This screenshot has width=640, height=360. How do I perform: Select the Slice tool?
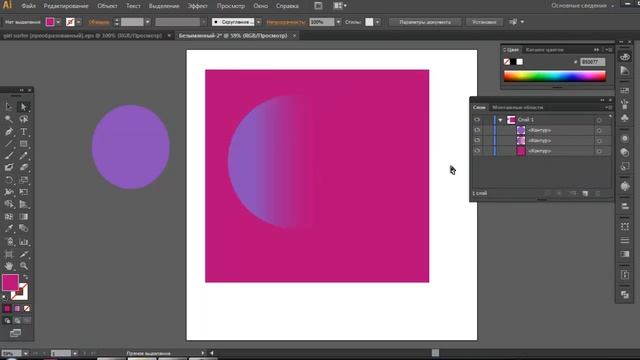(23, 254)
